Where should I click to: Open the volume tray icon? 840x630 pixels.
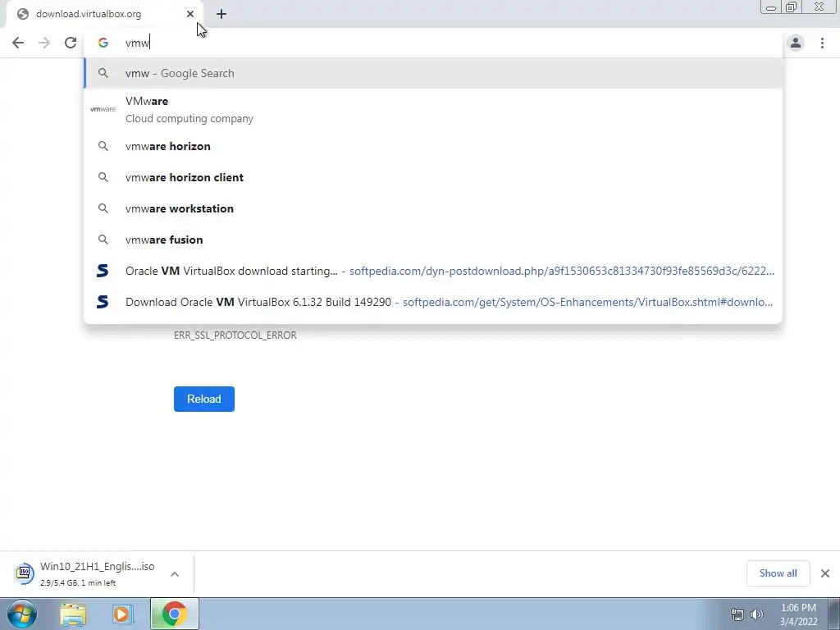[757, 614]
